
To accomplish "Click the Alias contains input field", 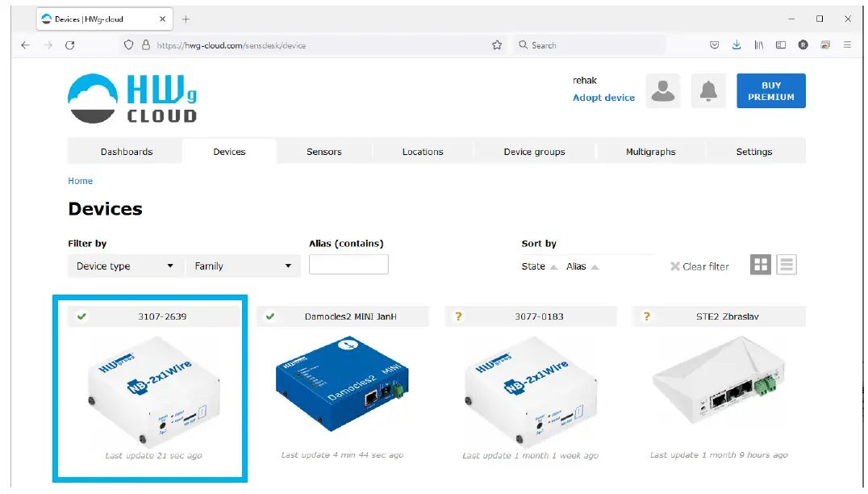I will (348, 264).
